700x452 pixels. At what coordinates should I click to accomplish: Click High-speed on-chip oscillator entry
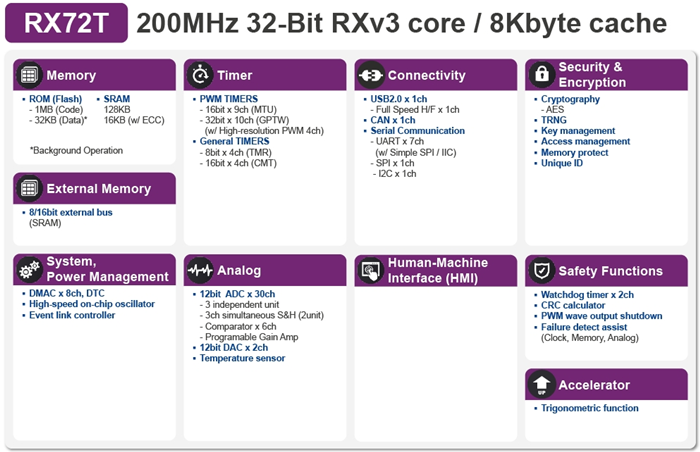[92, 304]
